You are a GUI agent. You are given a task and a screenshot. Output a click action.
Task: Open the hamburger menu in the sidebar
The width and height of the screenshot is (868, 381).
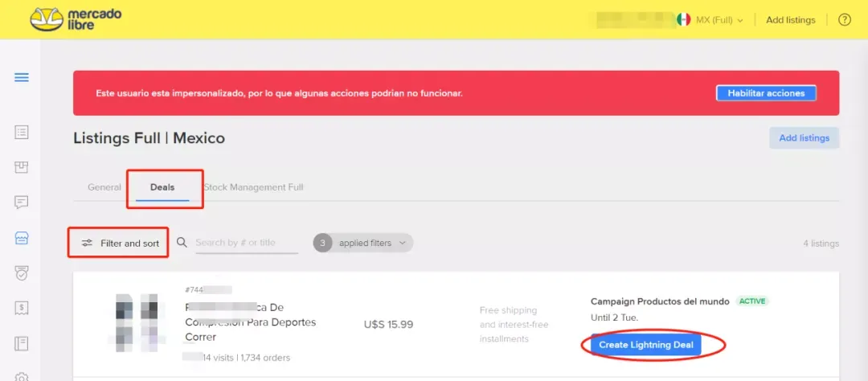[x=22, y=77]
